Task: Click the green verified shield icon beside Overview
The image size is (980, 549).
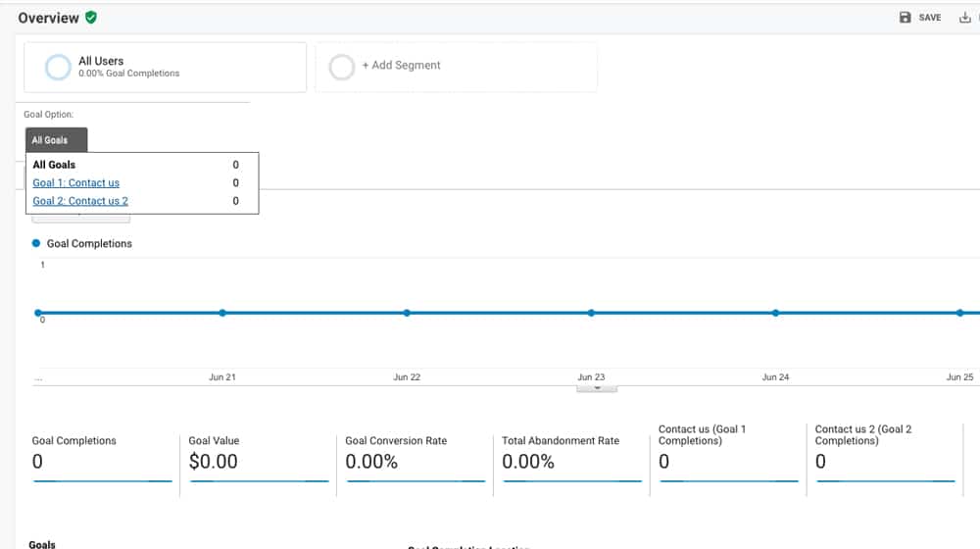Action: click(x=91, y=18)
